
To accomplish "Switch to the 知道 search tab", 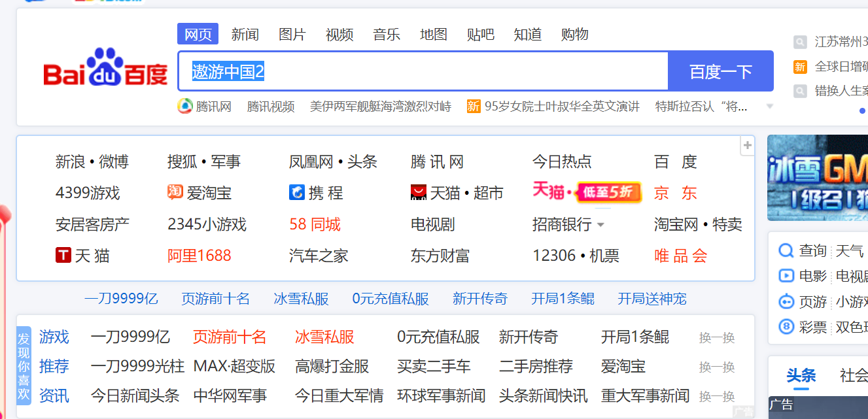I will (527, 34).
